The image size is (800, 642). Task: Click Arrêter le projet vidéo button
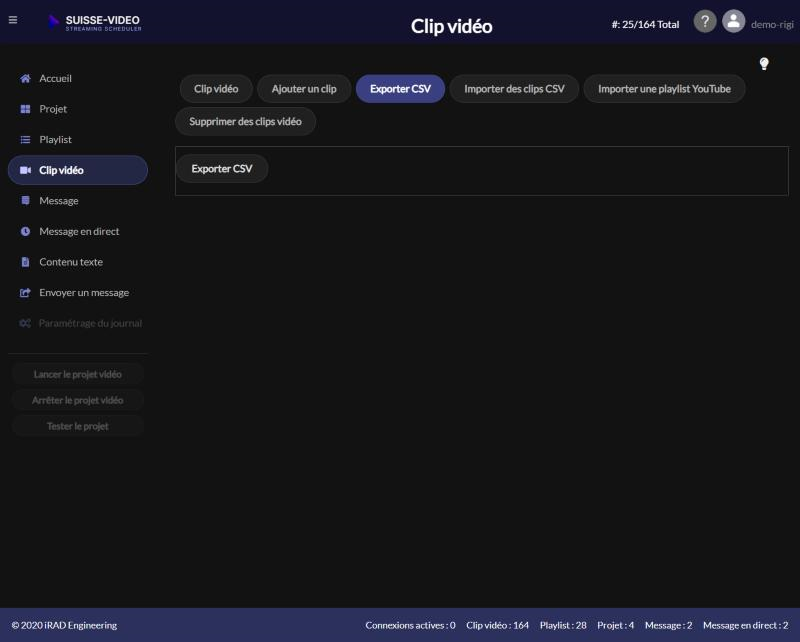(78, 401)
